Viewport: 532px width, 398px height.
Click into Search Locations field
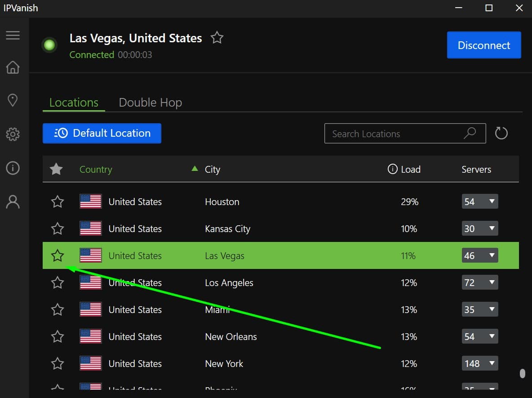pyautogui.click(x=405, y=134)
